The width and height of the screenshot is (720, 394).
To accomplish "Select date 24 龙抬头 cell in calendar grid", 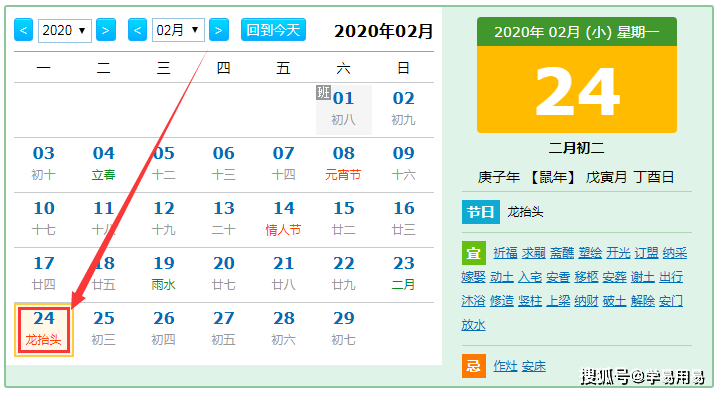I will (44, 330).
